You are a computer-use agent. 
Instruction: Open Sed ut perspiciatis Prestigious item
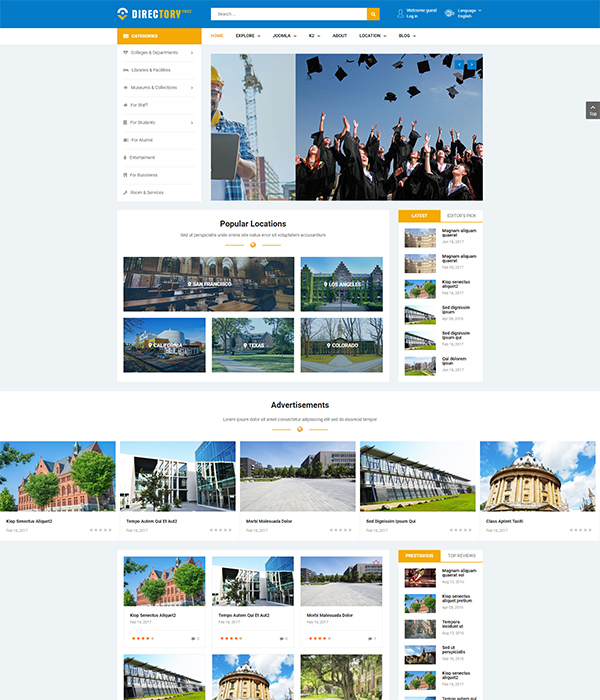tap(453, 650)
